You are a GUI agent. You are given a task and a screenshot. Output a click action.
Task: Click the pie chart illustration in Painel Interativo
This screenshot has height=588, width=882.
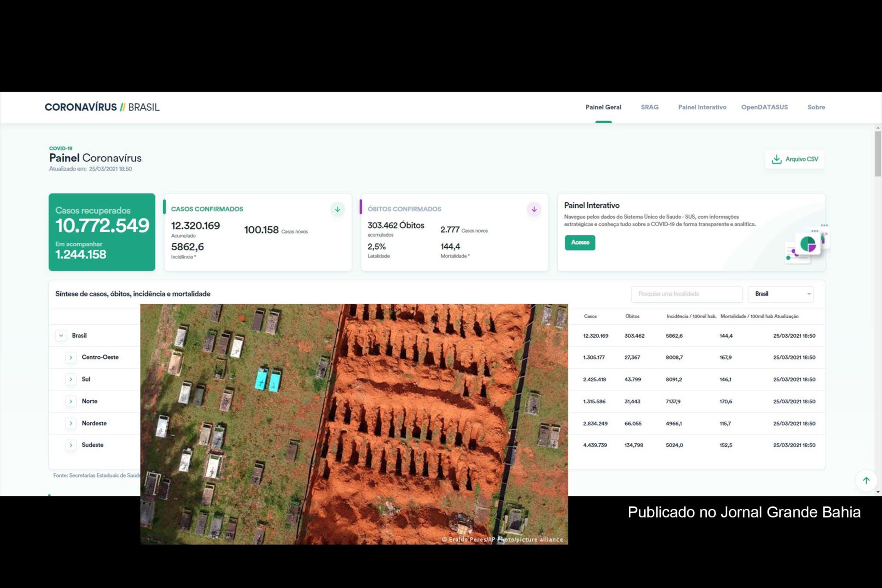pos(807,244)
